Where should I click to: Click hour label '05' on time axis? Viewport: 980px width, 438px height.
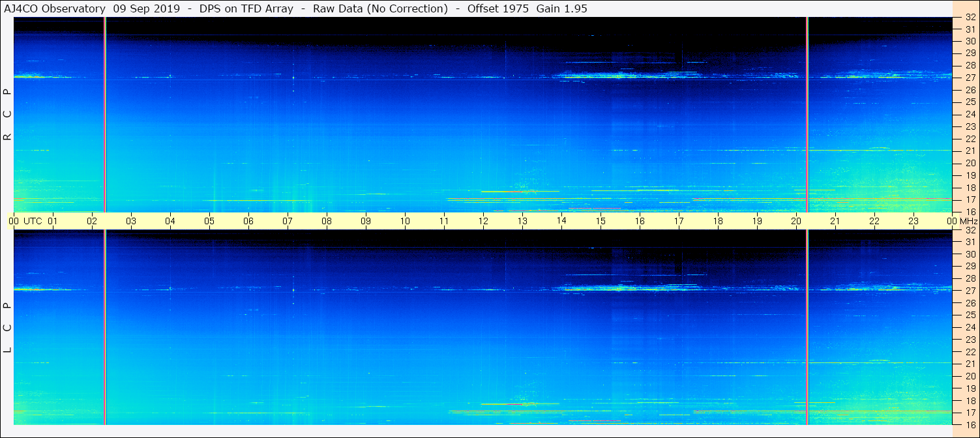pyautogui.click(x=209, y=221)
